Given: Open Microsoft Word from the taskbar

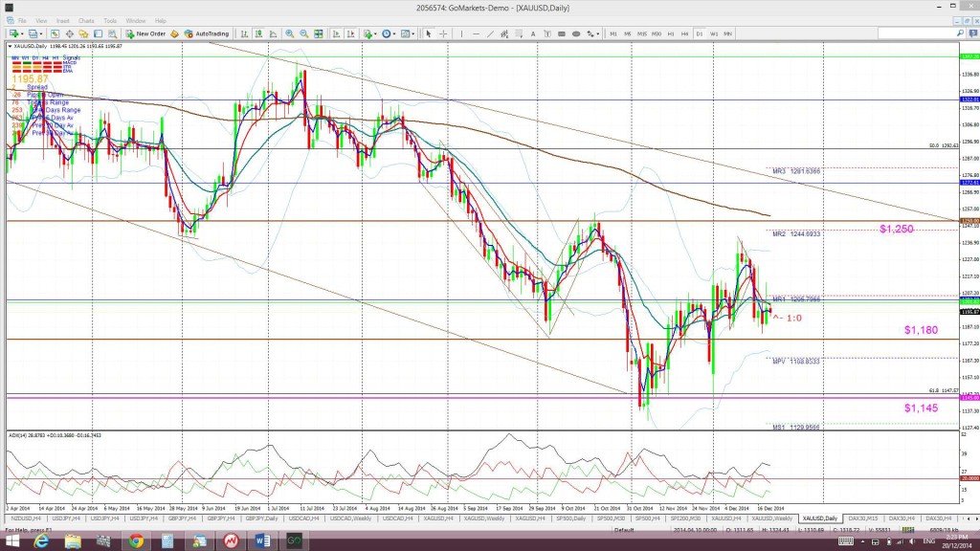Looking at the screenshot, I should point(262,541).
